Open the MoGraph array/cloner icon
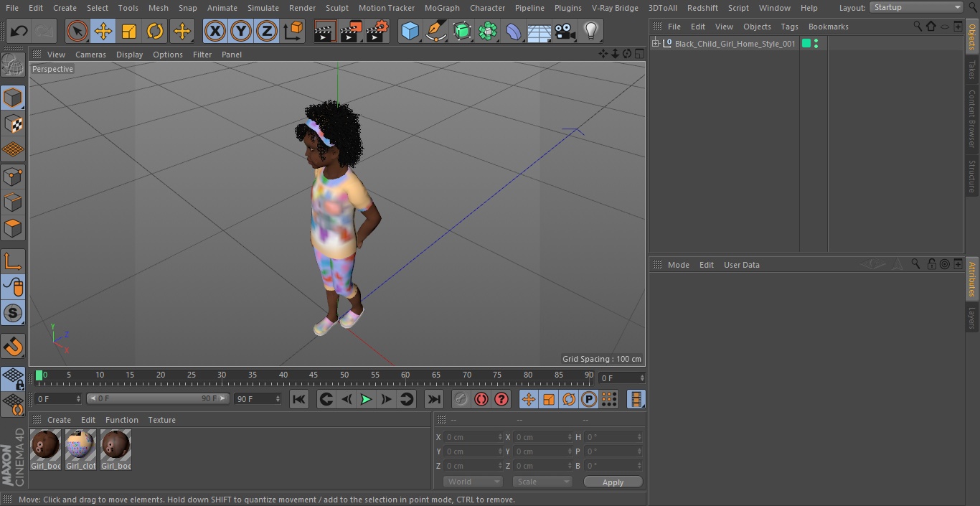This screenshot has height=506, width=980. point(488,31)
